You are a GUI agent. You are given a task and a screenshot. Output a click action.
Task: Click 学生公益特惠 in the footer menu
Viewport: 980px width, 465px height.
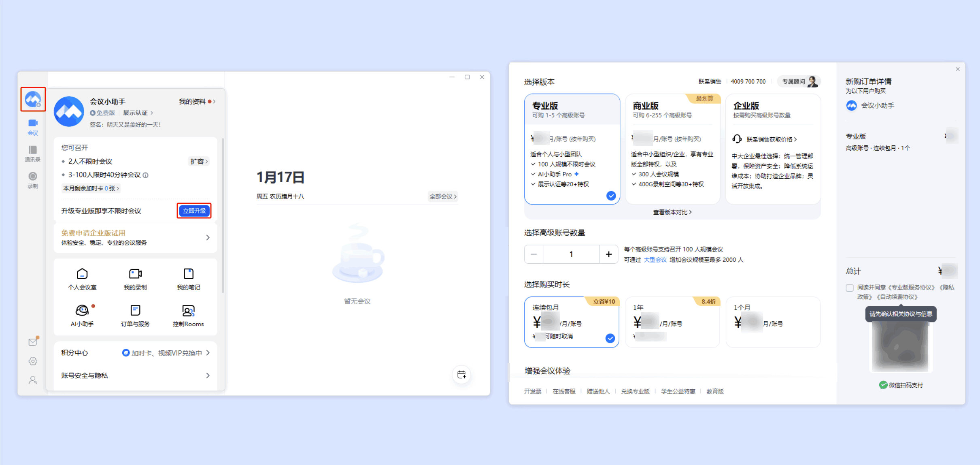[x=678, y=391]
